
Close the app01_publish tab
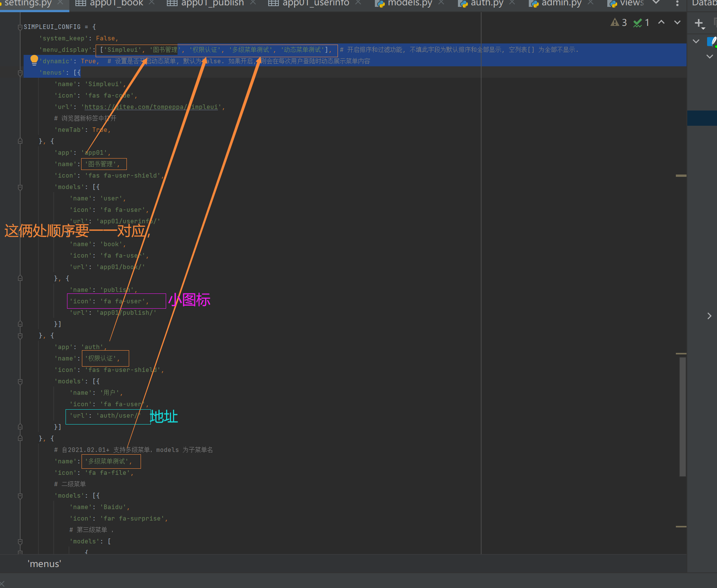coord(253,3)
